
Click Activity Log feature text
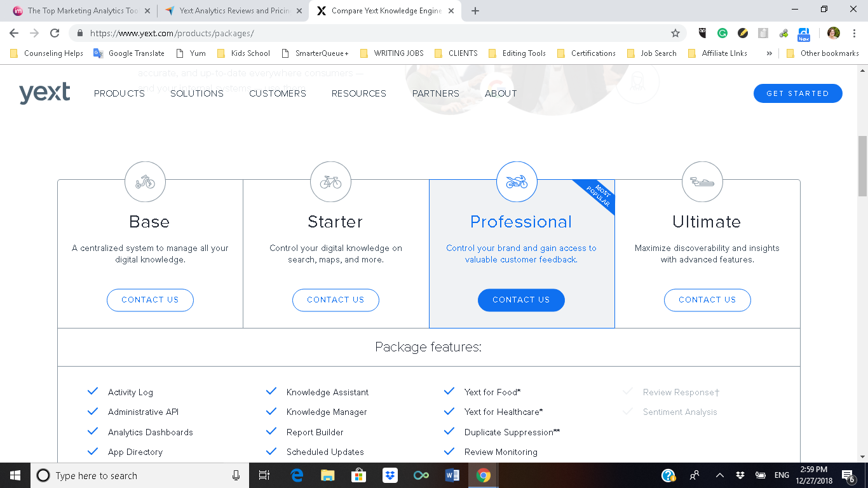coord(130,392)
